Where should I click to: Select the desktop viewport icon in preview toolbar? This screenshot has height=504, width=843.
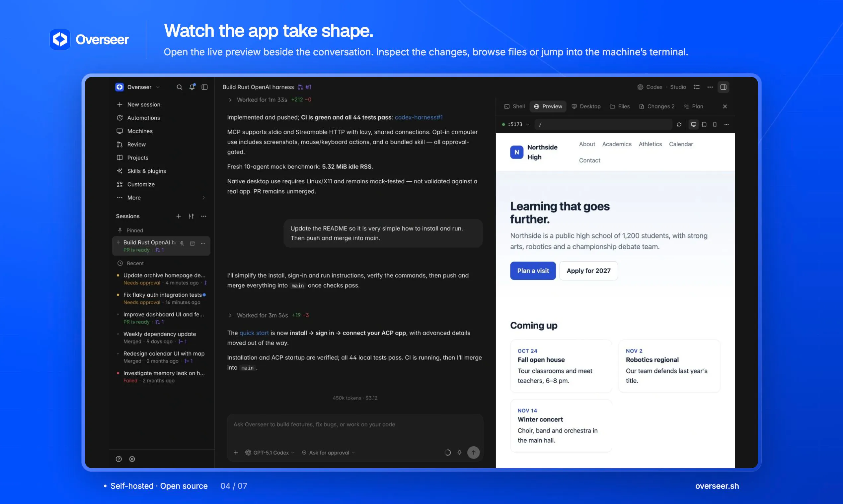click(693, 125)
